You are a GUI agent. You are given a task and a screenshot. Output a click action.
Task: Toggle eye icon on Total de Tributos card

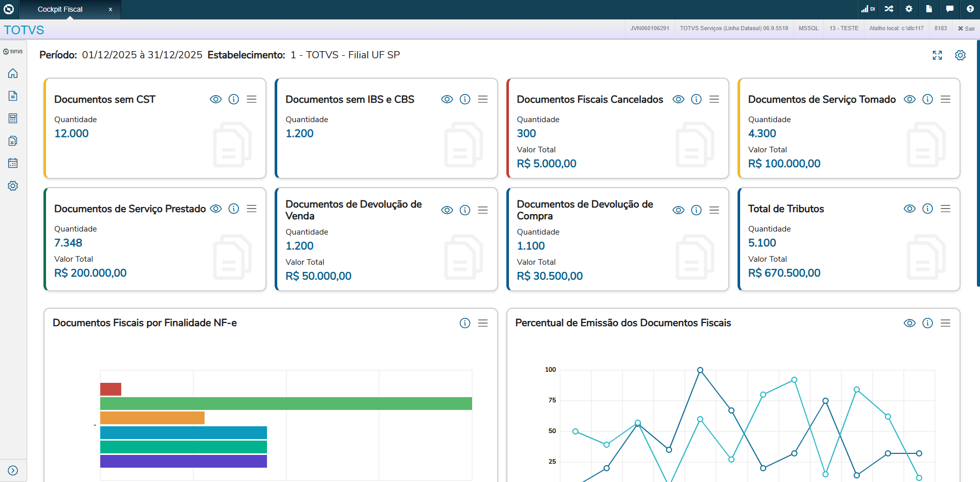(x=909, y=209)
